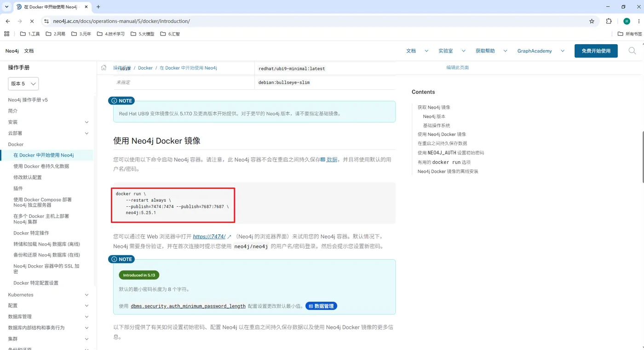Image resolution: width=644 pixels, height=350 pixels.
Task: Open the 6.汇智 bookmark folder
Action: coord(170,34)
